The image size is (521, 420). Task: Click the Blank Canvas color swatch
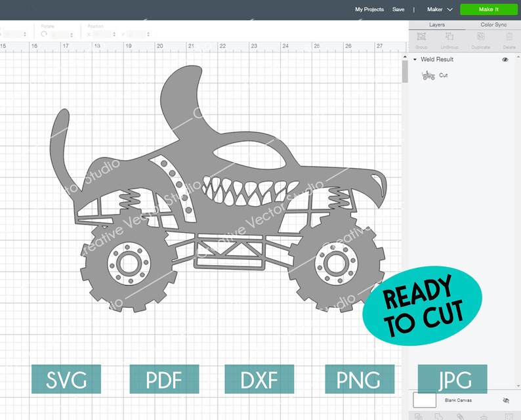click(425, 400)
